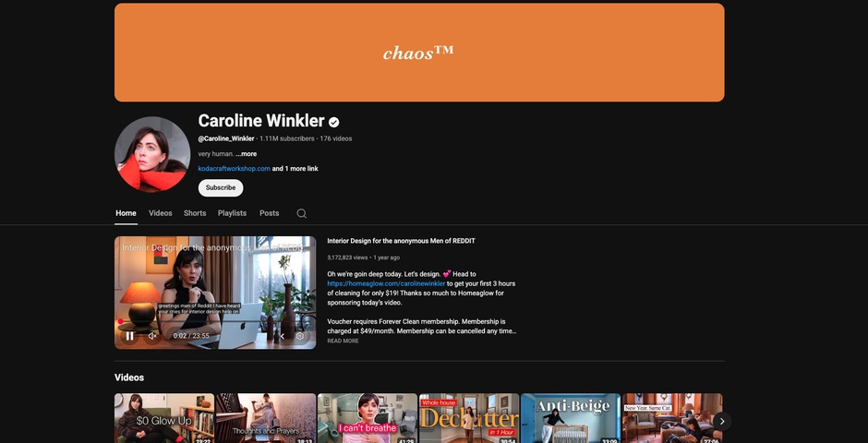
Task: Search the channel with magnifier icon
Action: pos(302,213)
